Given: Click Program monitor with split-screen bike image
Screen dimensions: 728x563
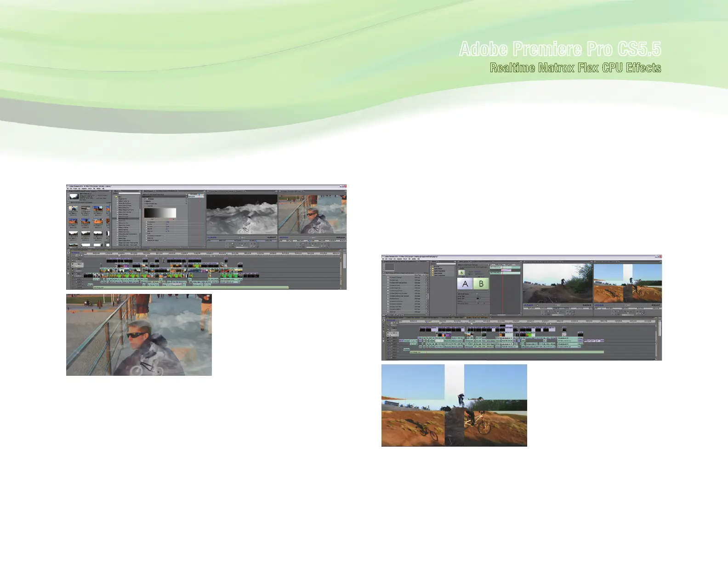Looking at the screenshot, I should (x=628, y=283).
